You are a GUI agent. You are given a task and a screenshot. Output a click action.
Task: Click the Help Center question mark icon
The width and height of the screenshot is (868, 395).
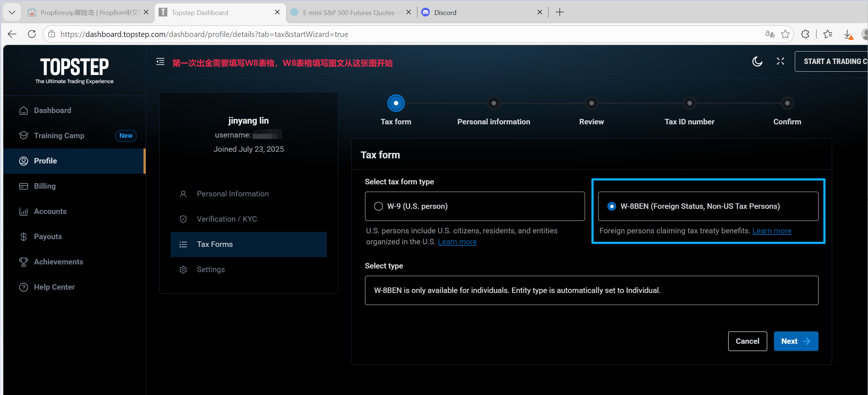click(24, 287)
